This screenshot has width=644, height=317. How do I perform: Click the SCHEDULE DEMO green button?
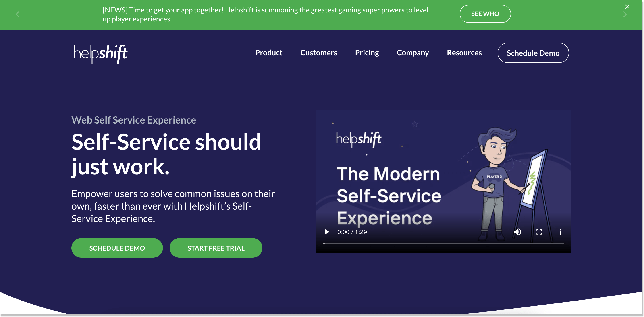117,248
